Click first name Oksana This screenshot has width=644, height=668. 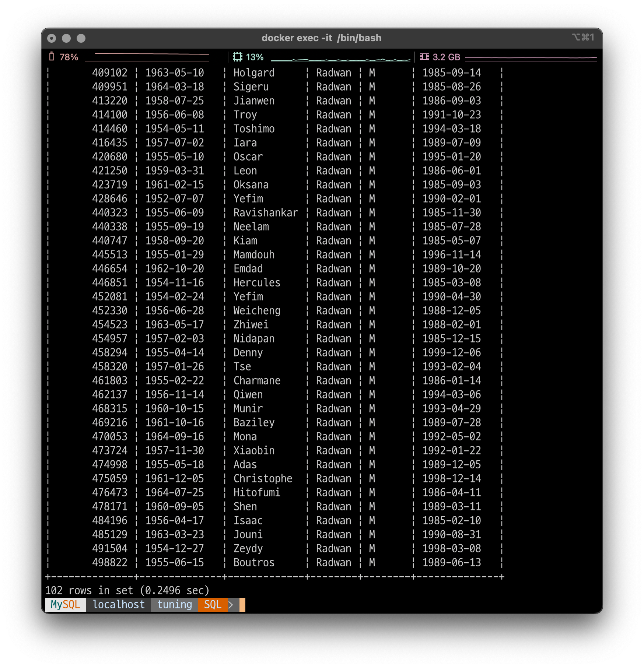(x=251, y=185)
